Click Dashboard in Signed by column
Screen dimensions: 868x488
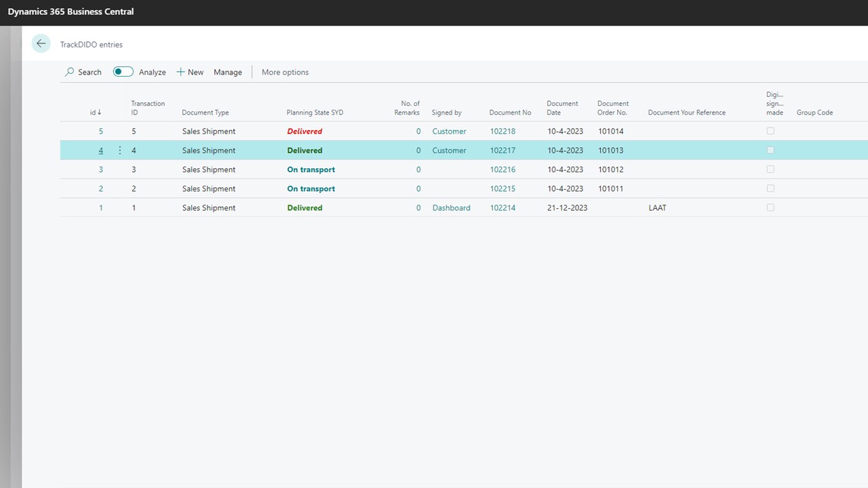point(451,208)
